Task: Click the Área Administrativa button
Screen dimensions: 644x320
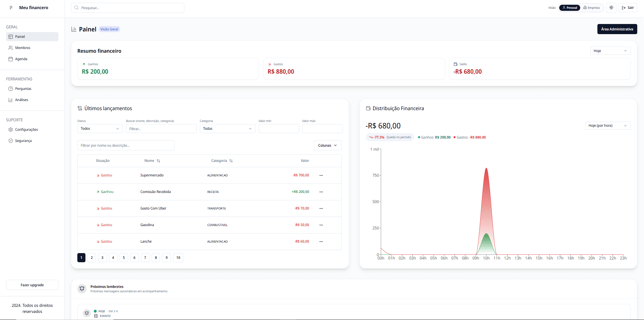Action: coord(617,29)
